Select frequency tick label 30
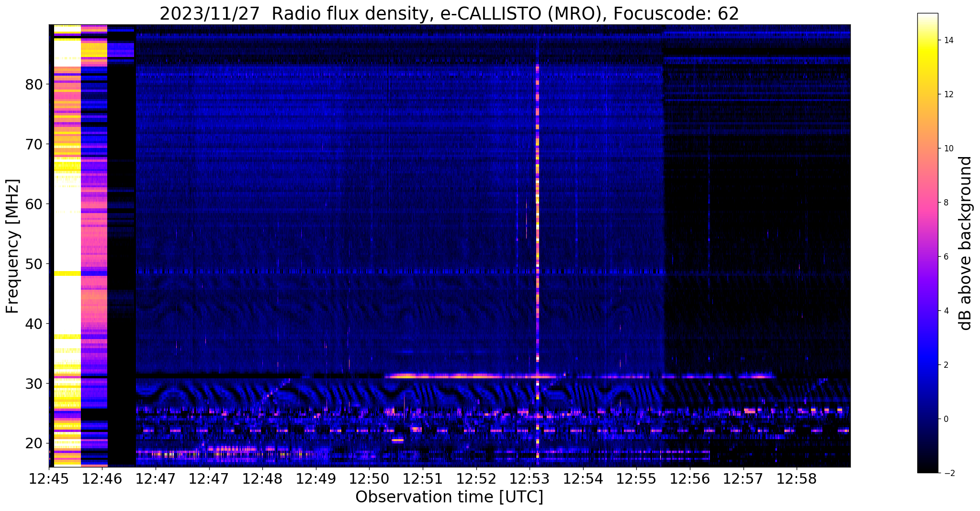This screenshot has height=511, width=980. pyautogui.click(x=34, y=384)
